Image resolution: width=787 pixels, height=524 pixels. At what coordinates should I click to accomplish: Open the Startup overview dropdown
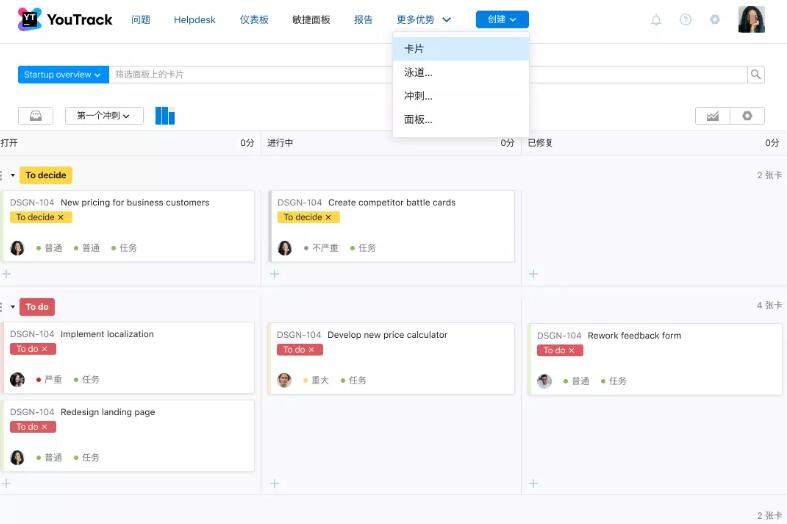63,74
